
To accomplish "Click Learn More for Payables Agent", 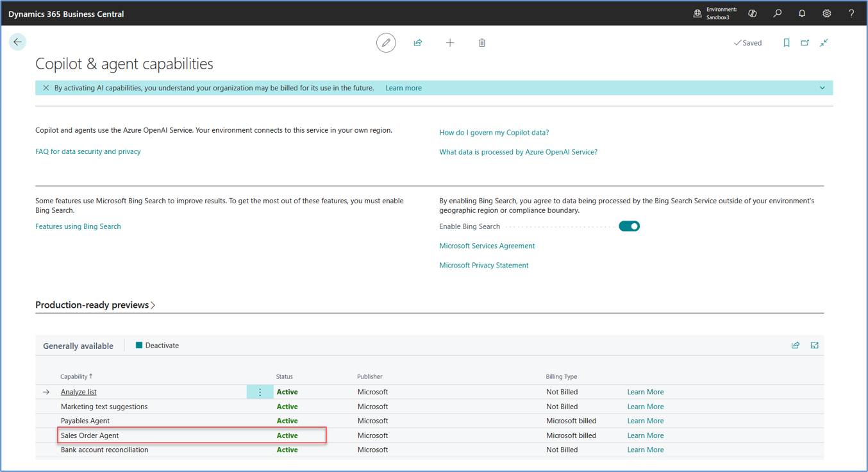I will (x=646, y=421).
